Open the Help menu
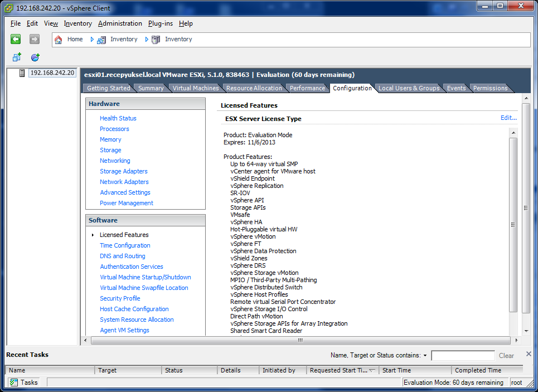538x392 pixels. (186, 23)
